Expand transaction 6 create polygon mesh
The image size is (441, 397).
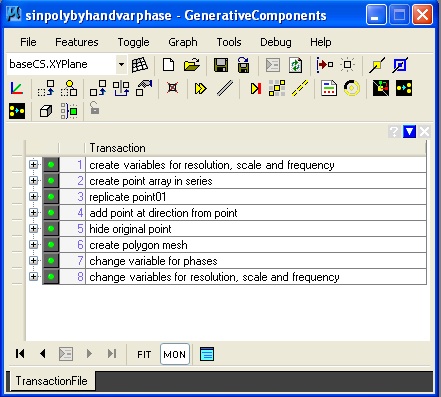tap(33, 244)
